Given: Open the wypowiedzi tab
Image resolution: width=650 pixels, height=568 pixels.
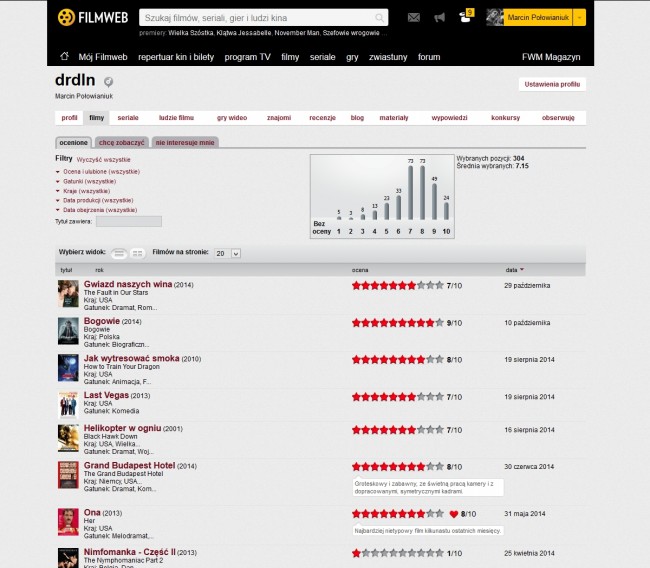Looking at the screenshot, I should (449, 118).
